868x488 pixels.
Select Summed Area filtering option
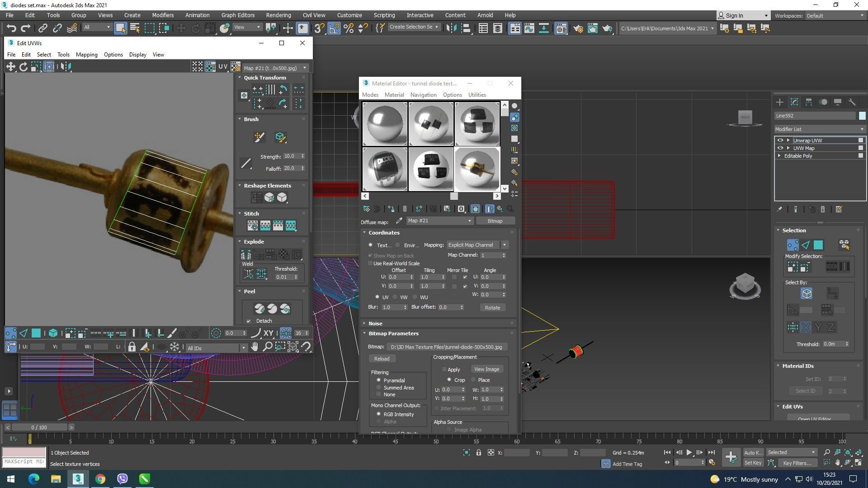(379, 388)
